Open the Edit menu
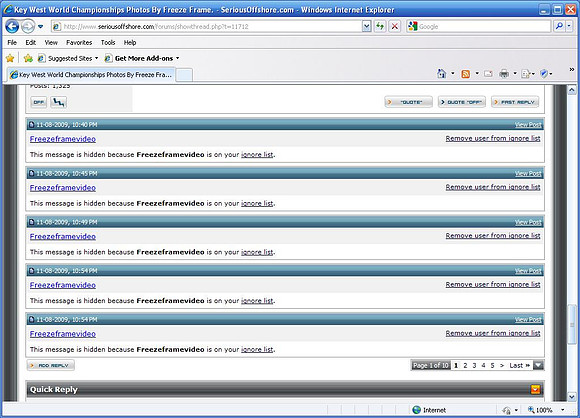Viewport: 580px width, 418px height. 30,43
